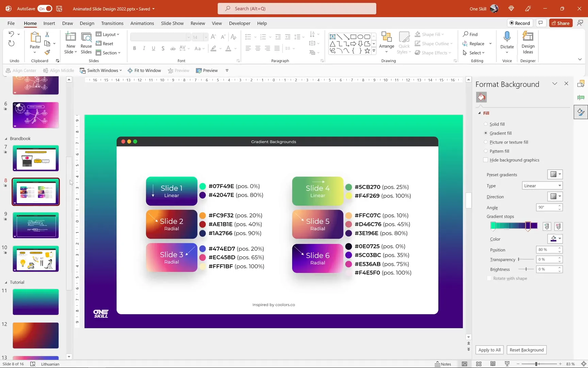The width and height of the screenshot is (588, 368).
Task: Click the Save icon in title bar
Action: click(x=59, y=9)
